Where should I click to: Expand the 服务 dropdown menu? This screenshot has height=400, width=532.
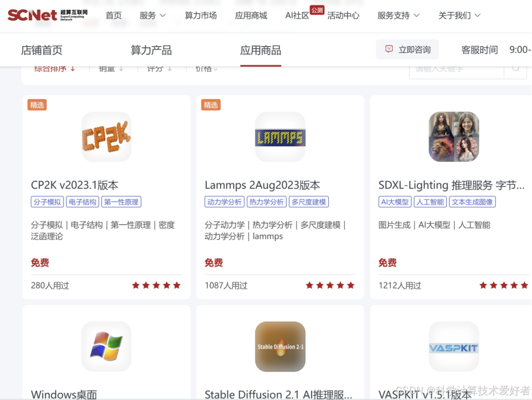[x=152, y=16]
